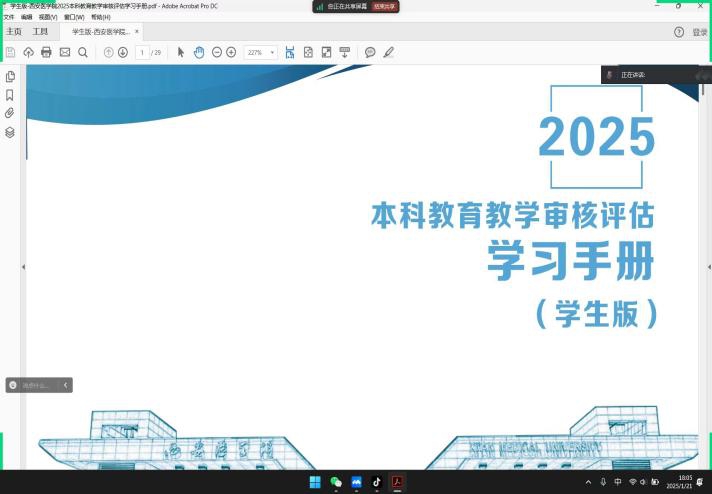Select the Hand pan tool
Screen dimensions: 712x494
pos(199,52)
